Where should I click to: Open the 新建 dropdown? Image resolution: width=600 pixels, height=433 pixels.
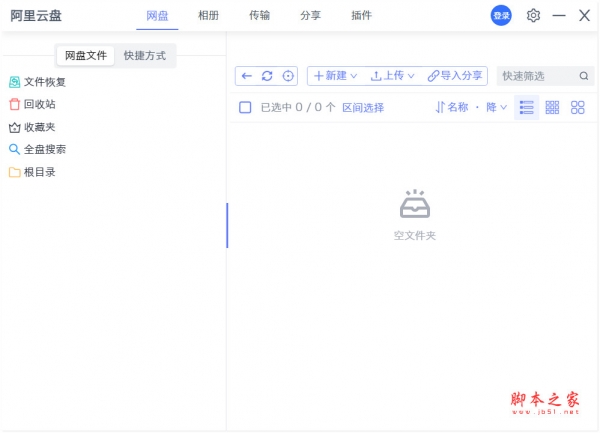pos(335,76)
